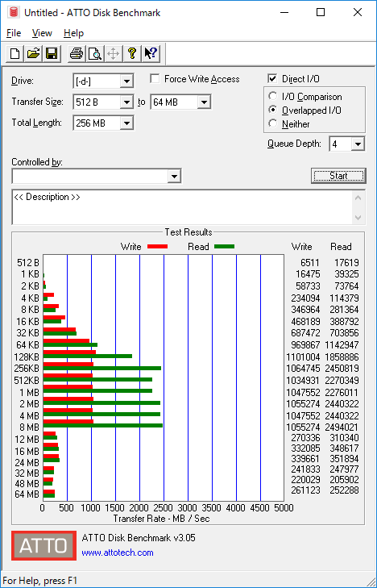Click the write value 1101004
377x588 pixels.
point(303,357)
